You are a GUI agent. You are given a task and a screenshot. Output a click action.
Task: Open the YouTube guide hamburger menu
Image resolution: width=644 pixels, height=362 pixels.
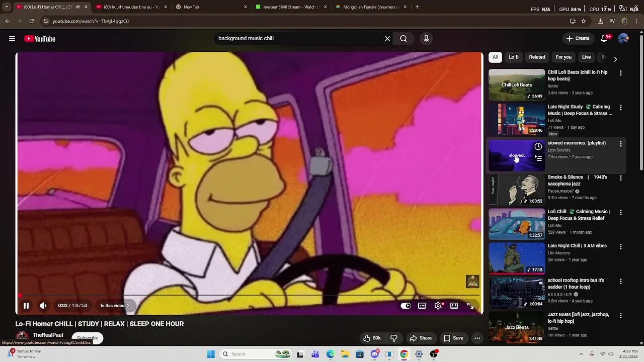tap(12, 39)
